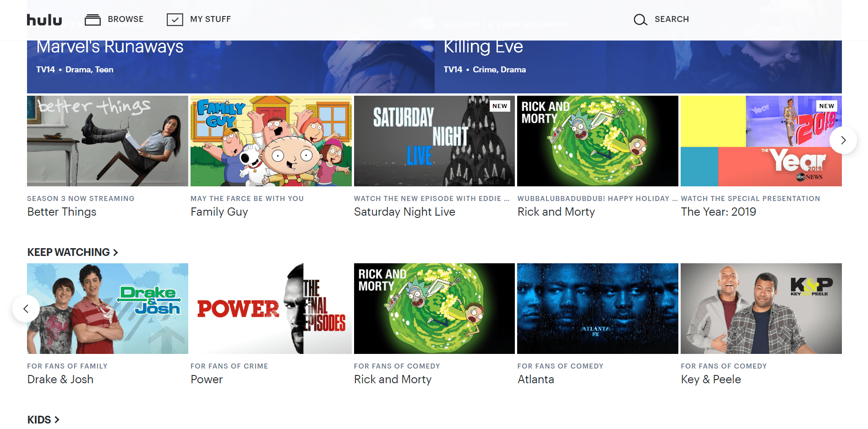Click the Search magnifier icon
This screenshot has height=429, width=868.
click(640, 19)
